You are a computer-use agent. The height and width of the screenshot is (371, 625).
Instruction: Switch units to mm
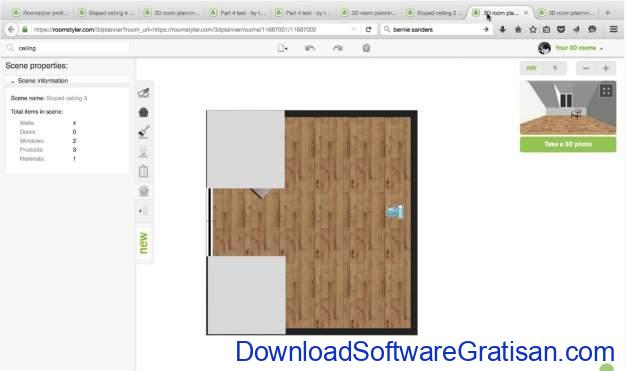pyautogui.click(x=531, y=68)
